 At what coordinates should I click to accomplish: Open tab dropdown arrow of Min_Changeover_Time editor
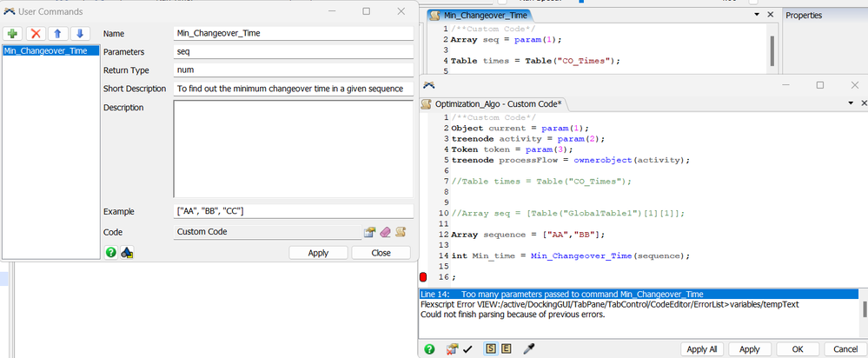757,15
